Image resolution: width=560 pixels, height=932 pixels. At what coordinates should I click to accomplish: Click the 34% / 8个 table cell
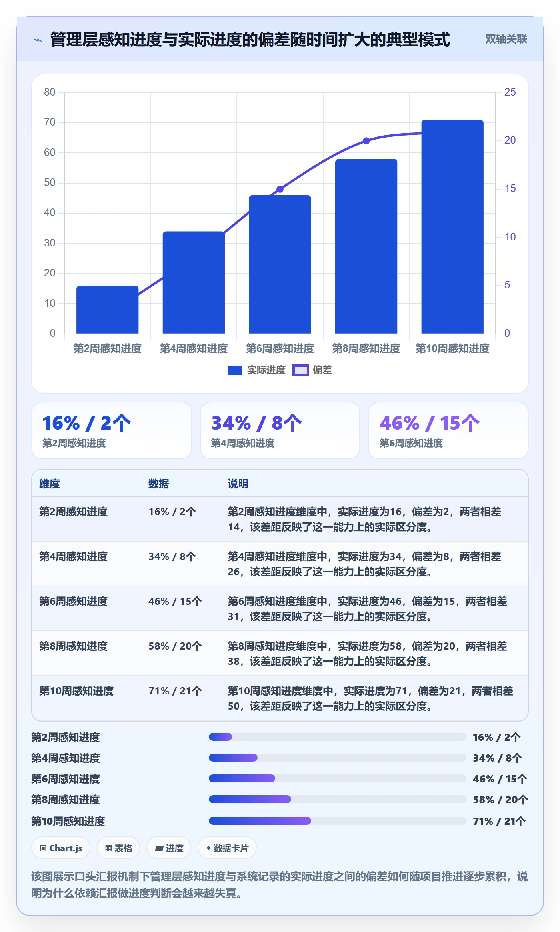[172, 556]
